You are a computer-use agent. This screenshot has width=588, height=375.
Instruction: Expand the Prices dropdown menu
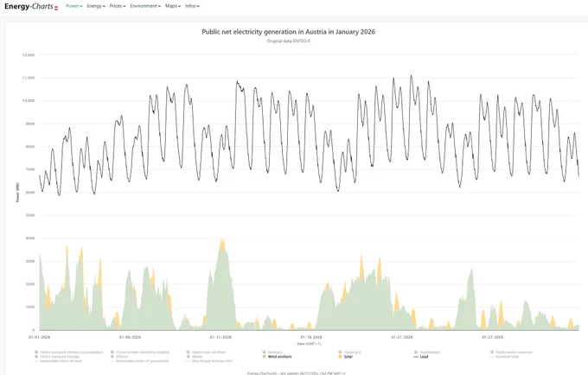click(x=118, y=6)
